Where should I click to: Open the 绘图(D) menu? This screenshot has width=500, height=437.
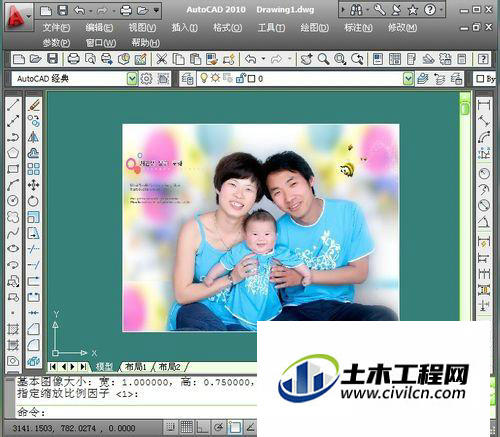click(x=314, y=27)
